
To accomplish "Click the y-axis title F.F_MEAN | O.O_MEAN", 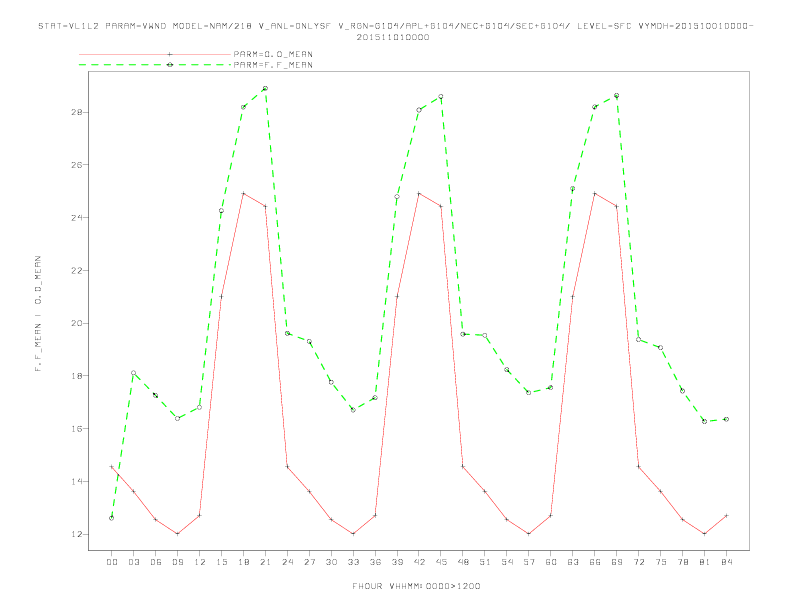I will 38,314.
